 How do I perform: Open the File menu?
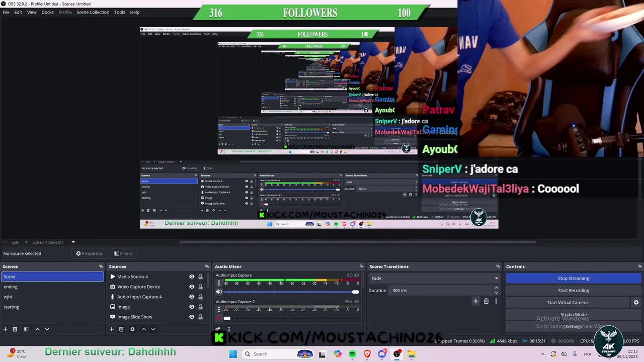6,12
